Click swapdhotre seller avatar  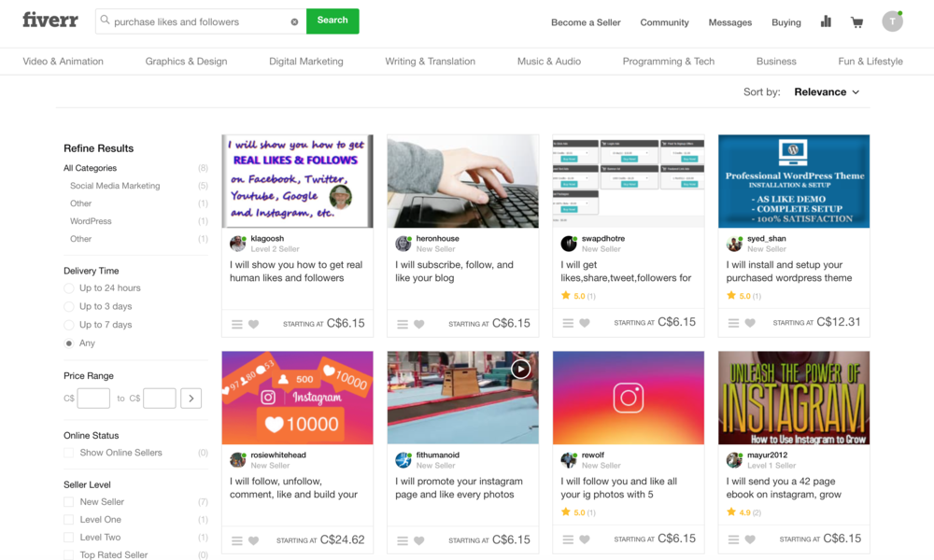(569, 244)
